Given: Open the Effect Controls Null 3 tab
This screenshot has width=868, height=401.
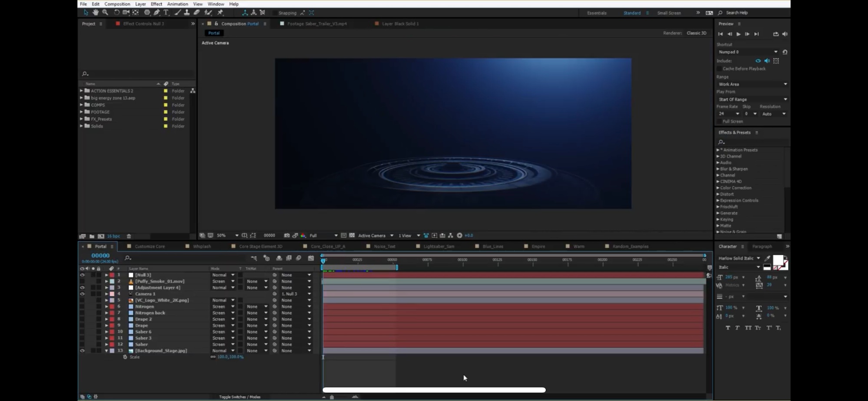Looking at the screenshot, I should point(143,24).
